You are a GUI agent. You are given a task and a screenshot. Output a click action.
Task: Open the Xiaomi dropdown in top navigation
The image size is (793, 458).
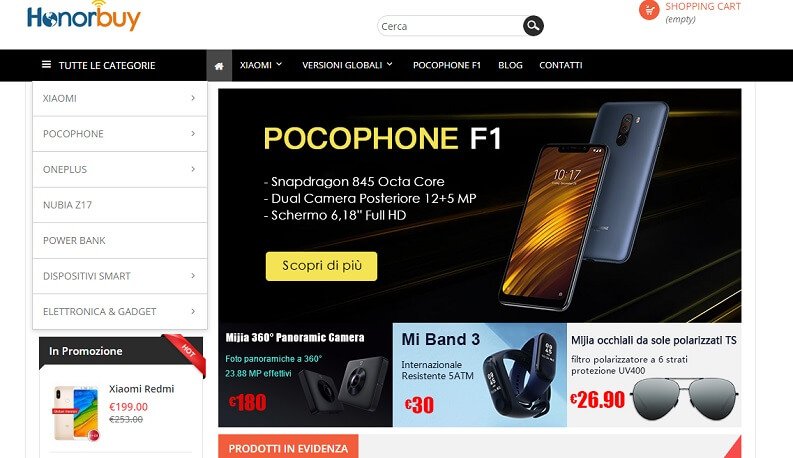261,65
